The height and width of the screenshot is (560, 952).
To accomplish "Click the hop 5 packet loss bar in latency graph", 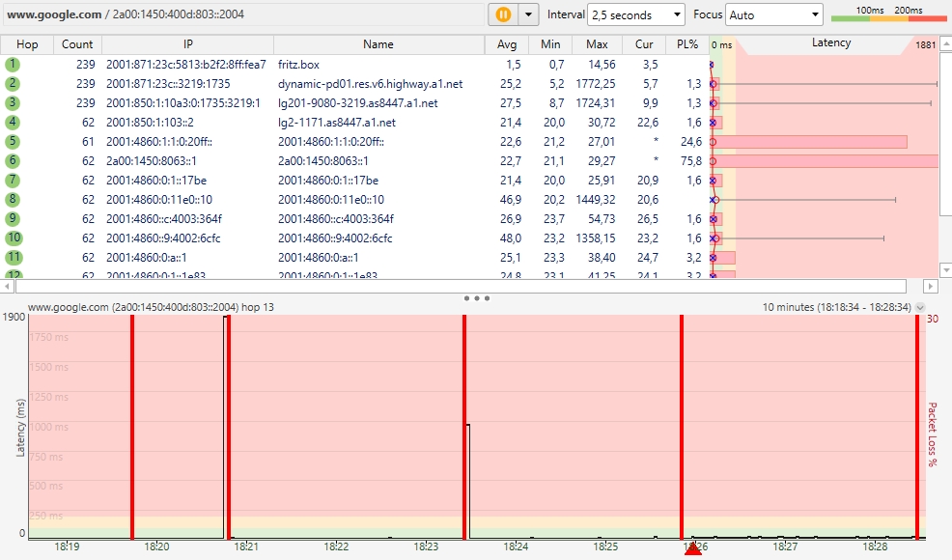I will coord(810,142).
